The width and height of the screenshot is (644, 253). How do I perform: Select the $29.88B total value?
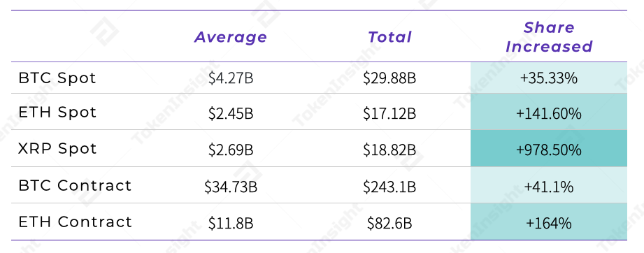tap(389, 78)
